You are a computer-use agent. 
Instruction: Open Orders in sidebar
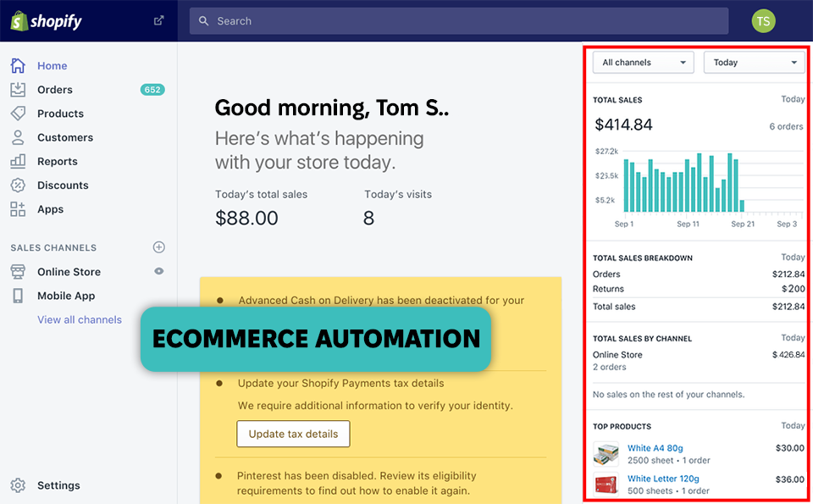tap(55, 90)
